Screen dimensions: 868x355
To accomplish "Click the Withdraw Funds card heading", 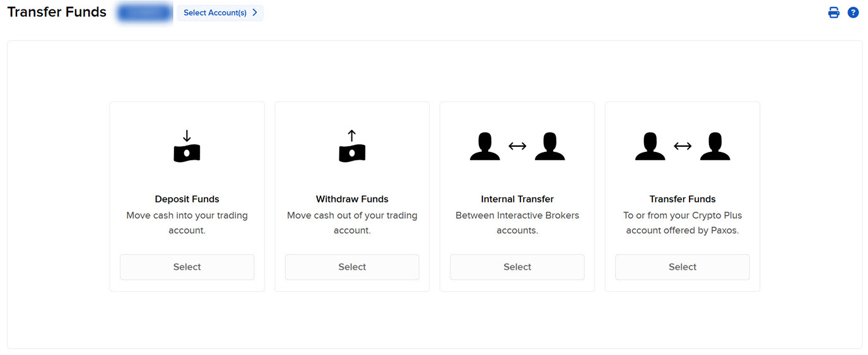I will click(x=352, y=199).
